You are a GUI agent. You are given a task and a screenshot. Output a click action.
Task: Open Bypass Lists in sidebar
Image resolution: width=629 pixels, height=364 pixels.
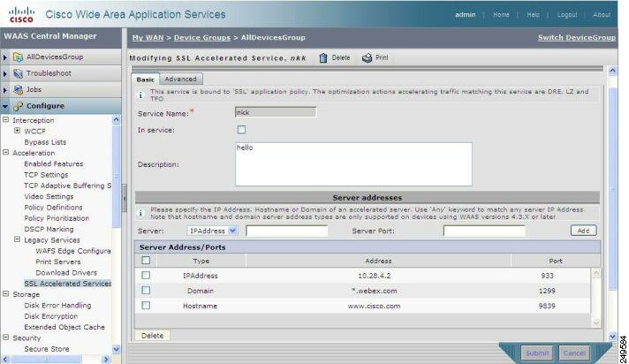45,142
